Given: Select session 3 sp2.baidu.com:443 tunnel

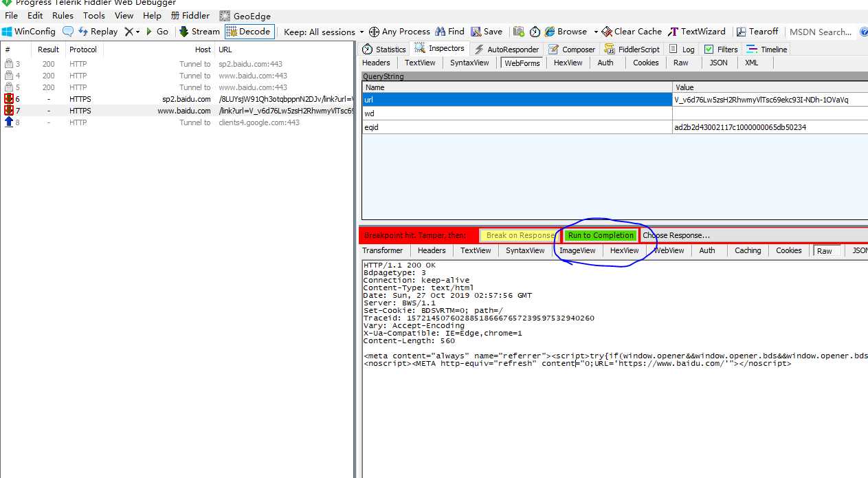Looking at the screenshot, I should [177, 64].
